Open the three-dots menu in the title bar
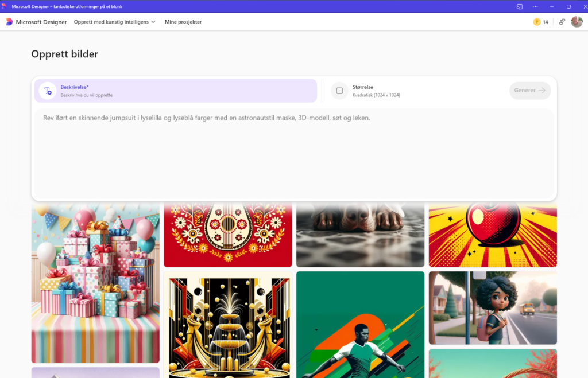 point(535,6)
